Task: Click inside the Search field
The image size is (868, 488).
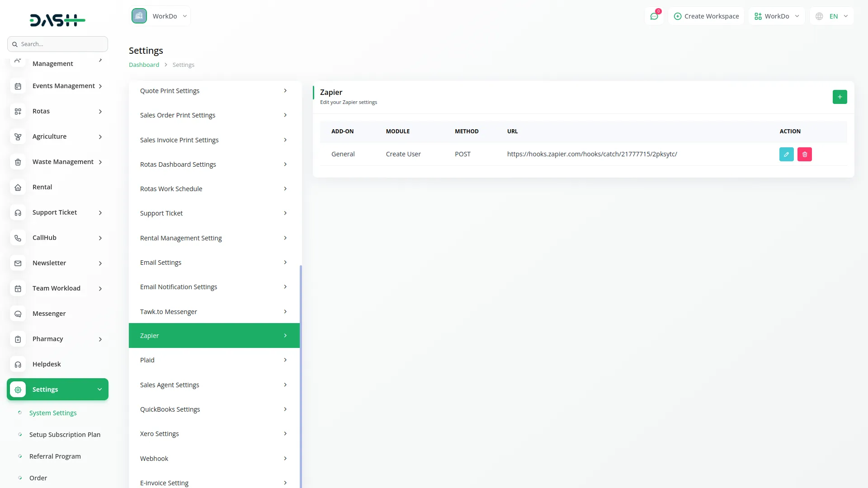Action: click(57, 44)
